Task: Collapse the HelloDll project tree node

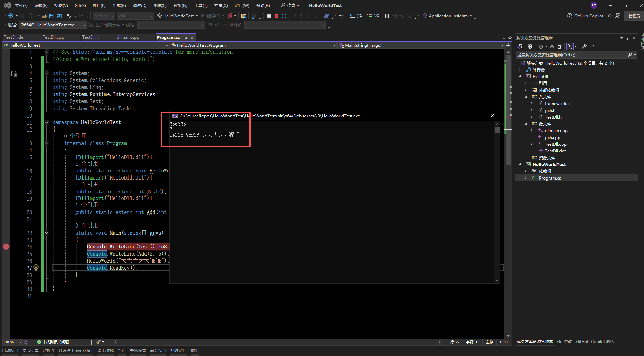Action: (x=520, y=76)
